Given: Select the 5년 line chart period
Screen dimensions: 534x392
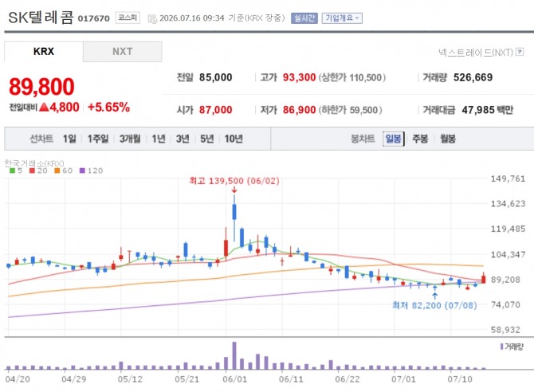Looking at the screenshot, I should [206, 139].
